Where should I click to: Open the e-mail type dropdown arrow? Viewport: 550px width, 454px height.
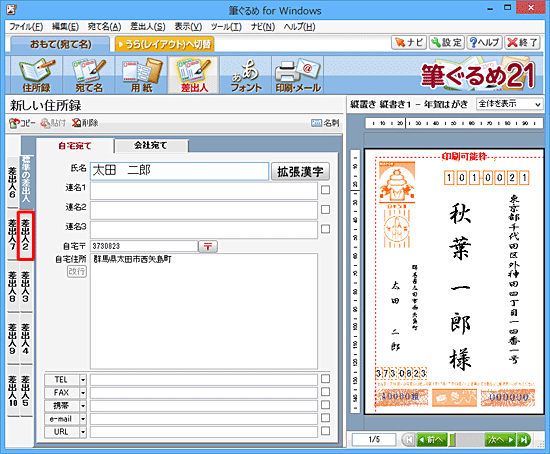click(83, 419)
